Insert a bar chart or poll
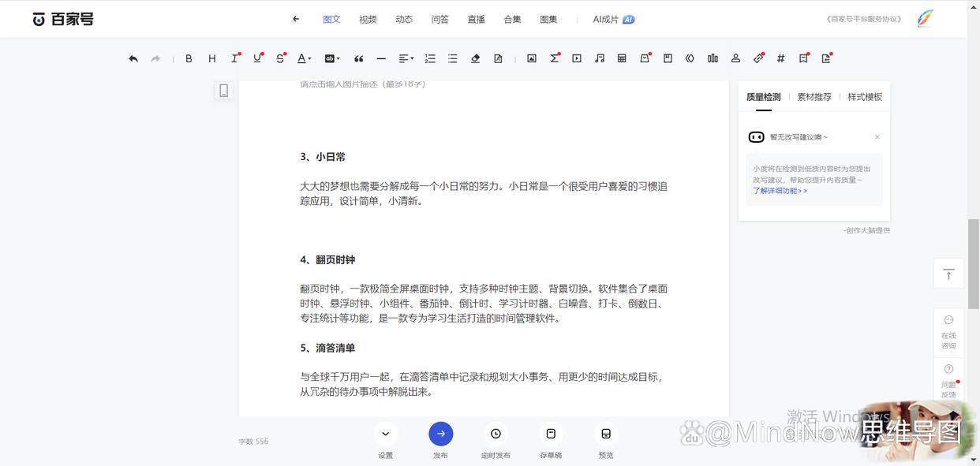 pos(713,58)
